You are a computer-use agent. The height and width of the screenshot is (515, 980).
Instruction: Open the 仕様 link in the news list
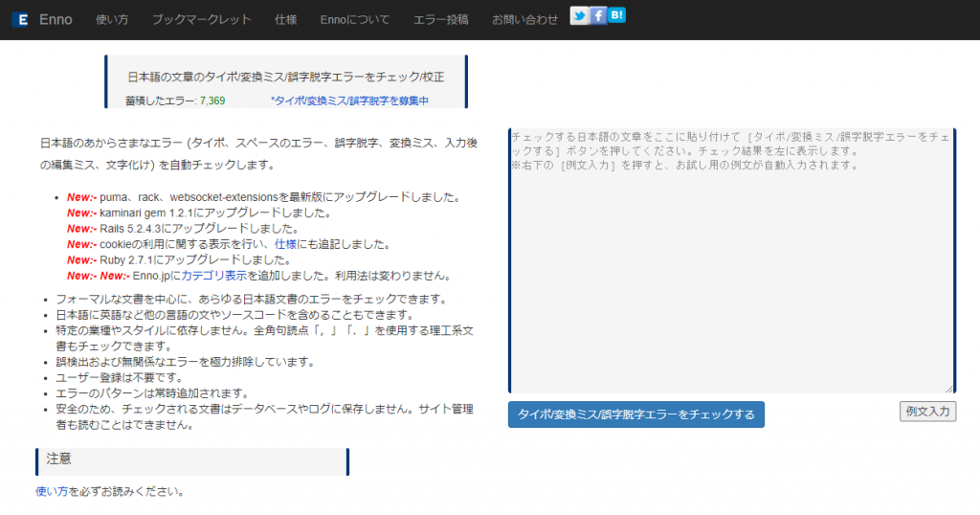click(285, 244)
